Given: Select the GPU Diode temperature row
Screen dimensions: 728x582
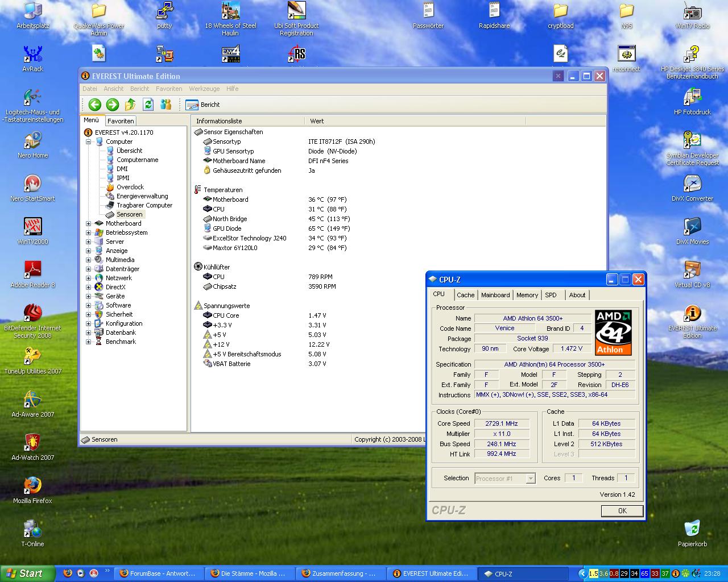Looking at the screenshot, I should (226, 228).
